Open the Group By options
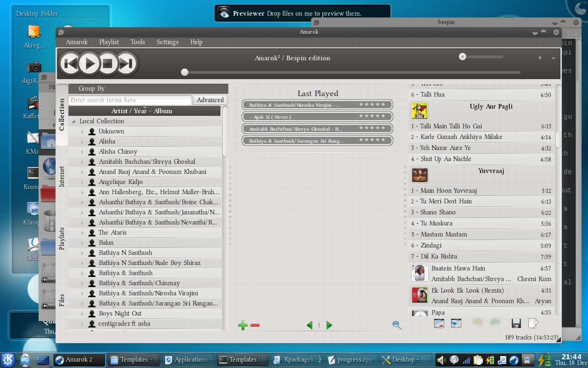This screenshot has width=588, height=368. tap(91, 88)
